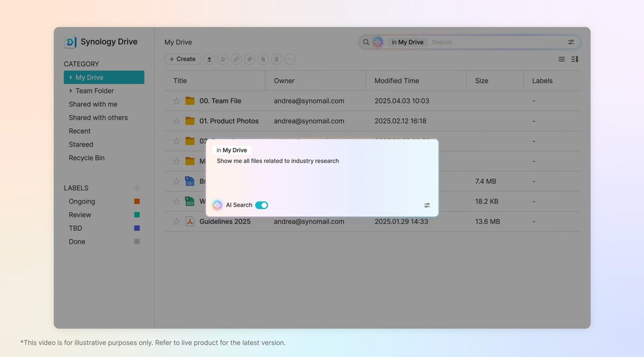Viewport: 644px width, 357px height.
Task: Click the share link icon in the toolbar
Action: click(x=236, y=59)
